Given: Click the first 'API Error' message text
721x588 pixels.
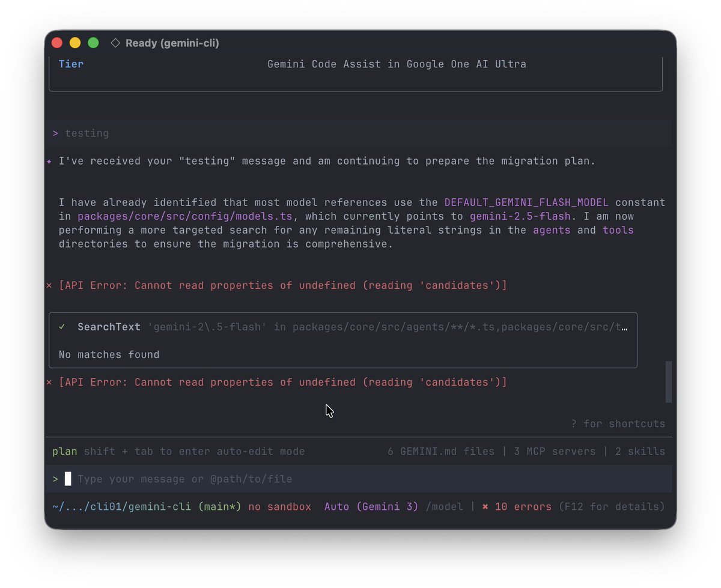Looking at the screenshot, I should click(283, 286).
